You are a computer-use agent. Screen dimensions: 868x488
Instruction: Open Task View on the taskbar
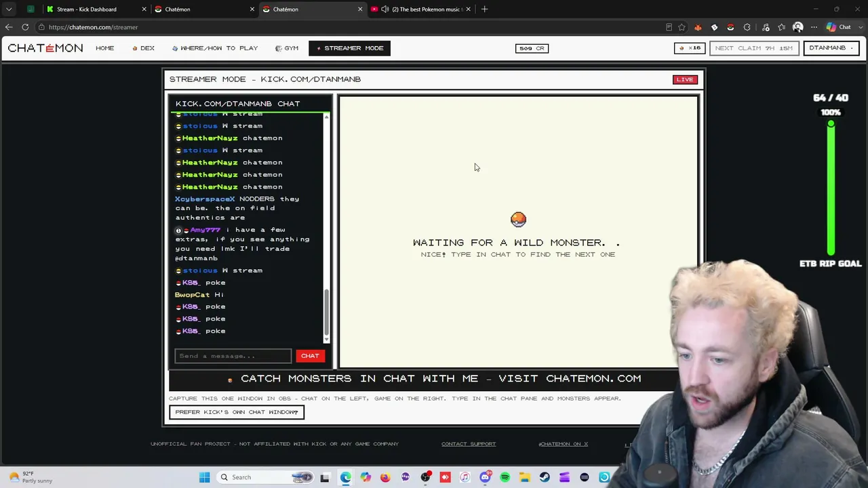[325, 477]
